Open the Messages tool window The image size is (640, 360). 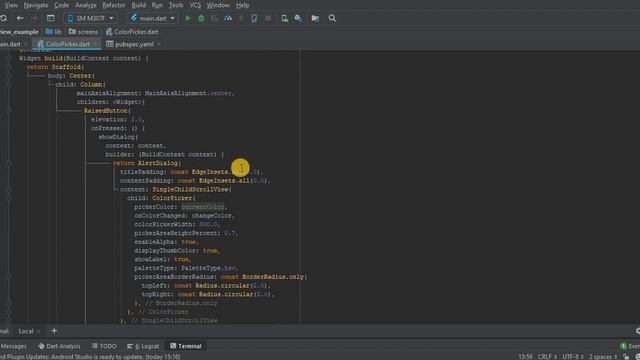[13, 346]
